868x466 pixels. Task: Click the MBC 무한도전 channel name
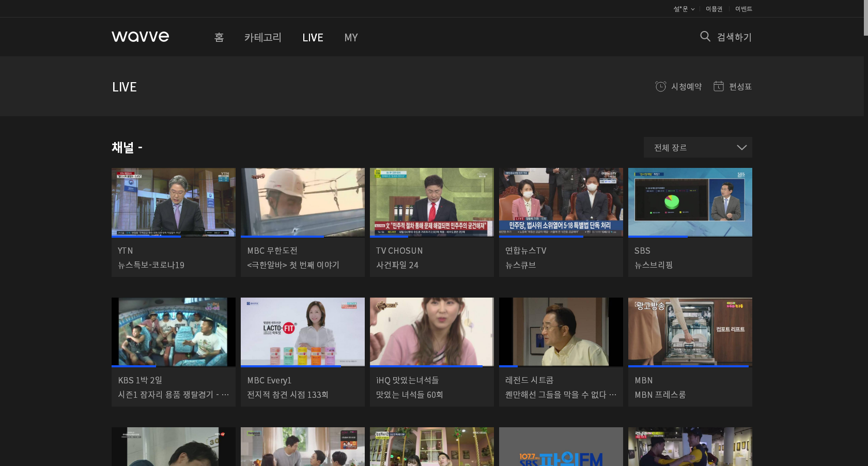click(x=272, y=251)
